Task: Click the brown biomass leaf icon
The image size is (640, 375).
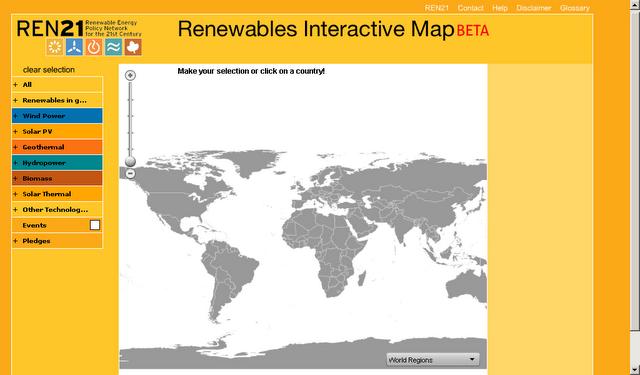Action: coord(133,47)
